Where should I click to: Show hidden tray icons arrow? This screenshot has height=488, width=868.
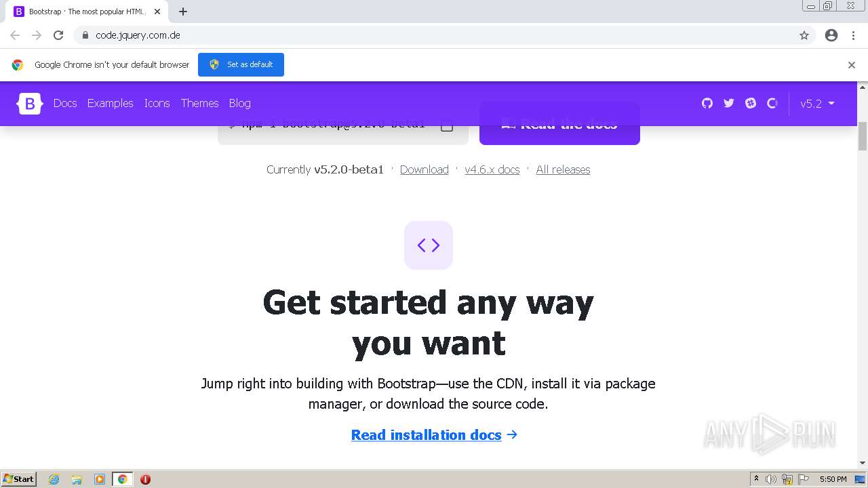pos(756,479)
